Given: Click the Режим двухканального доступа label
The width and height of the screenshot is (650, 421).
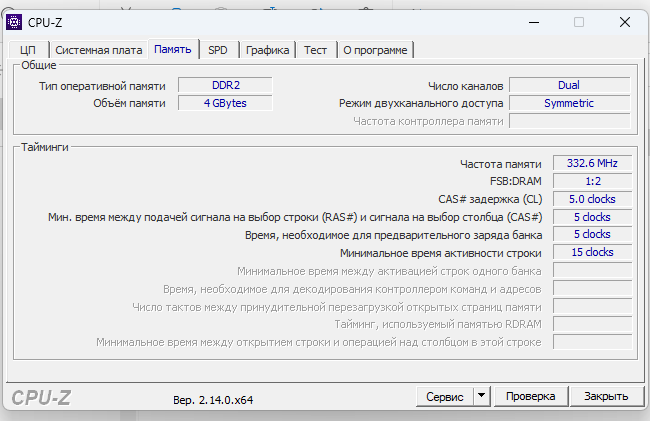Looking at the screenshot, I should tap(421, 103).
